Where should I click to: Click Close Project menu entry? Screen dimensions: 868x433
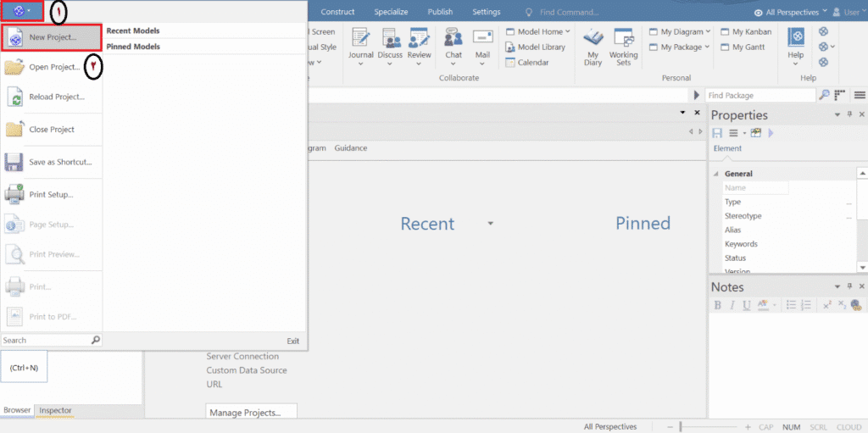click(x=52, y=130)
